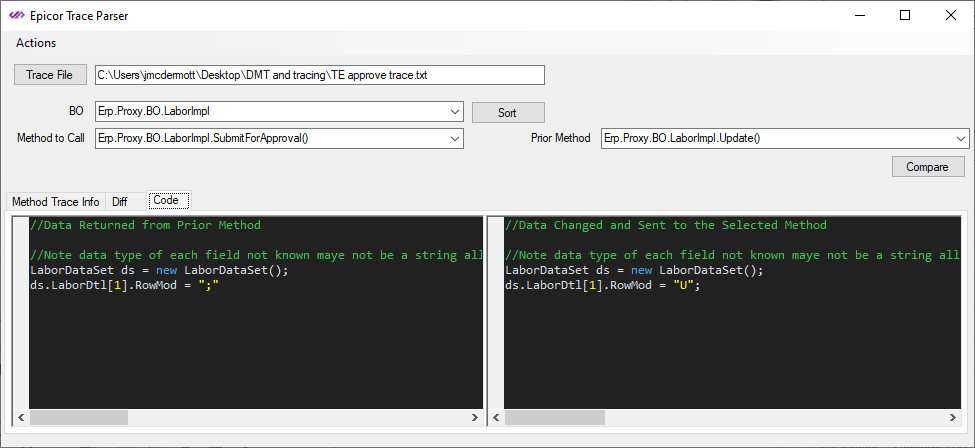Click the Compare button
This screenshot has height=448, width=975.
[x=927, y=167]
